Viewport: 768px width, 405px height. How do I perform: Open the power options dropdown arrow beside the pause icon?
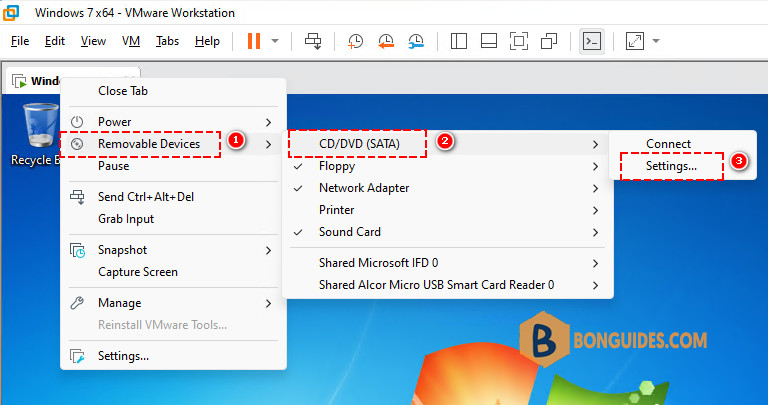[275, 41]
